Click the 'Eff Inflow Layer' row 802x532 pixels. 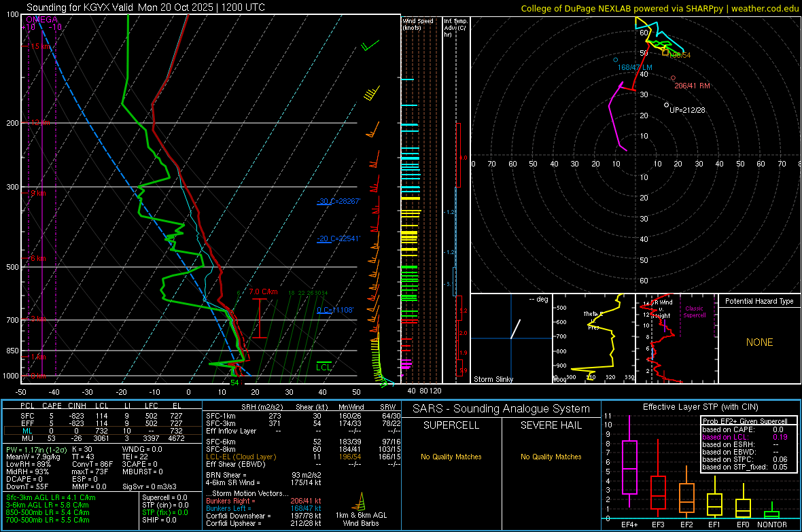point(303,431)
